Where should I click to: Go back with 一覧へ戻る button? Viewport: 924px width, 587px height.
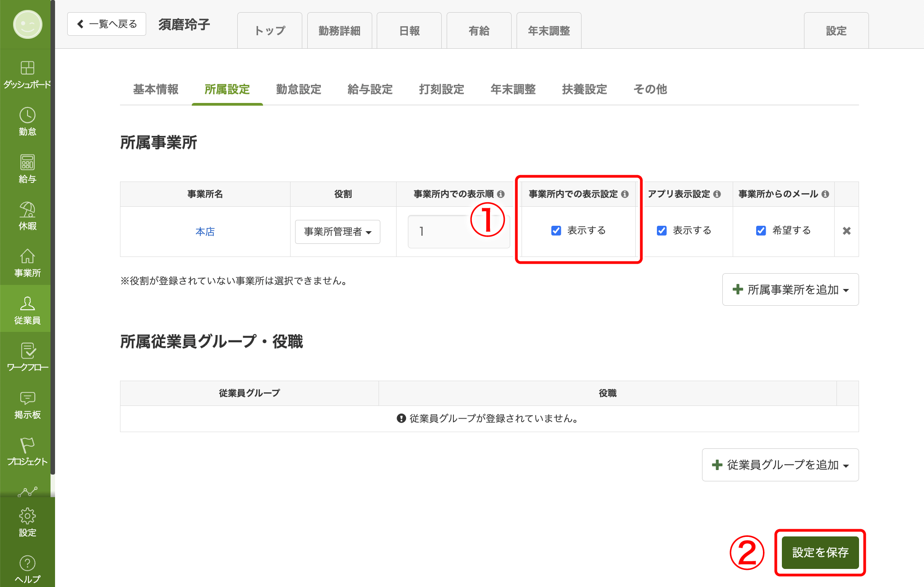pyautogui.click(x=106, y=24)
